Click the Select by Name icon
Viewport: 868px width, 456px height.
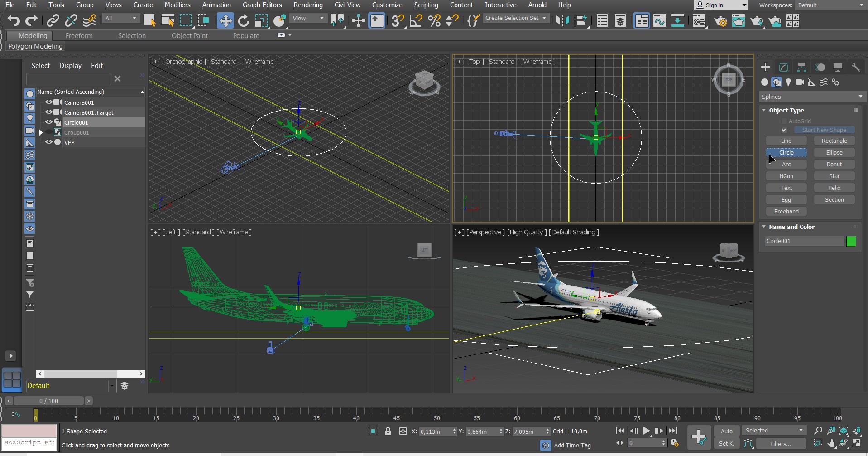pyautogui.click(x=168, y=21)
